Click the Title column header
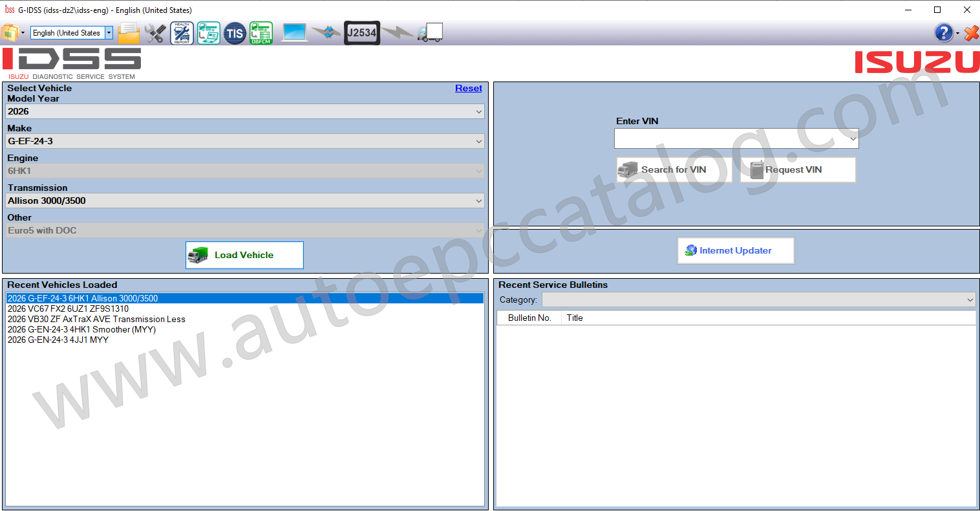Viewport: 980px width, 511px height. click(769, 318)
